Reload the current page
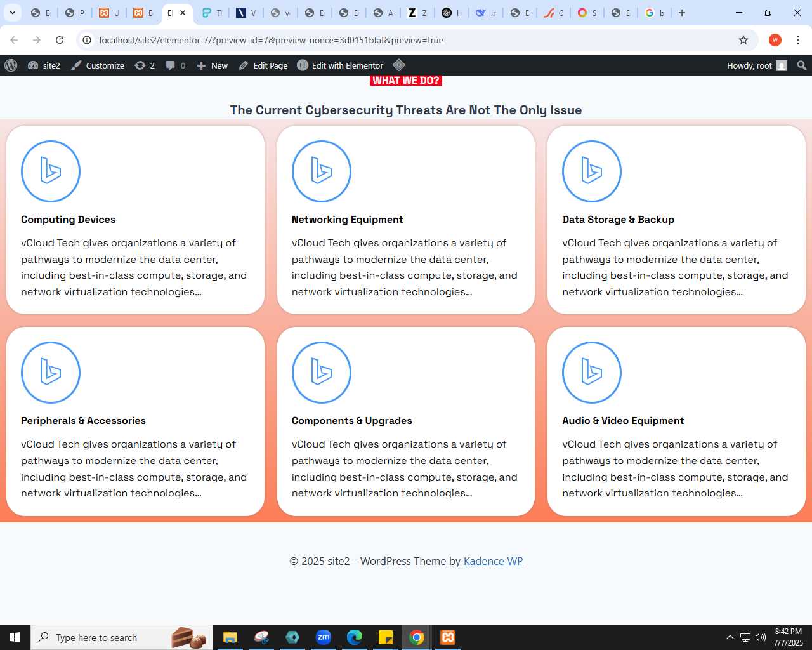812x650 pixels. pos(60,40)
